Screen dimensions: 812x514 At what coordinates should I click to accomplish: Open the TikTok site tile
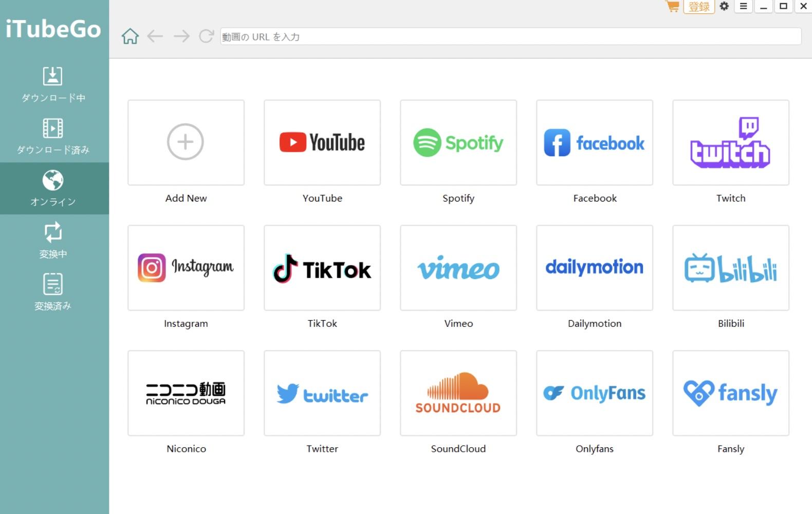322,268
